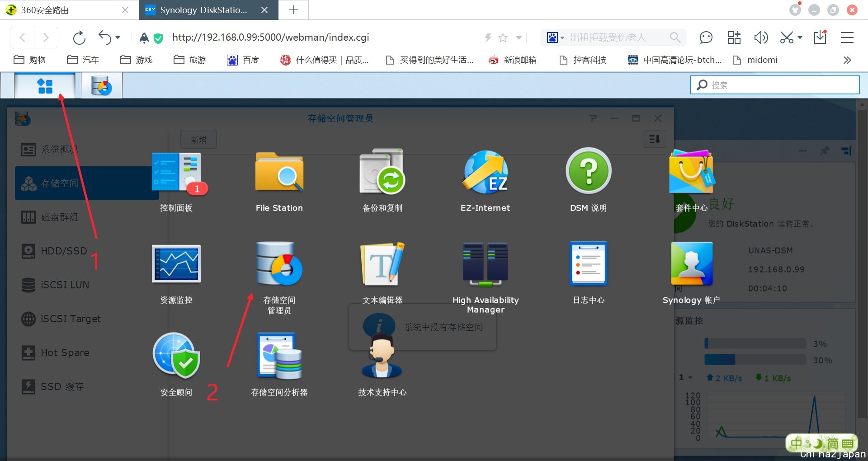The height and width of the screenshot is (461, 868).
Task: Click the browser undo-close arrow button
Action: [x=104, y=38]
